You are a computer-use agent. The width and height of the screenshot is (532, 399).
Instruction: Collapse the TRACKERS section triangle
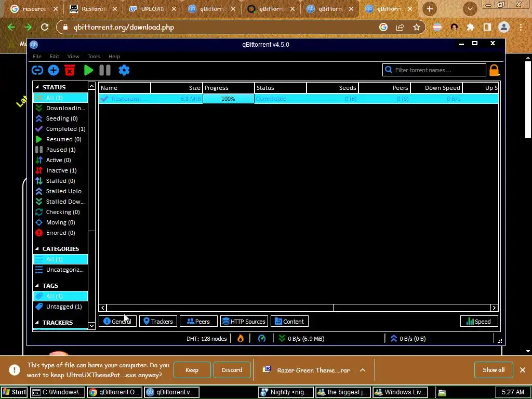tap(37, 322)
